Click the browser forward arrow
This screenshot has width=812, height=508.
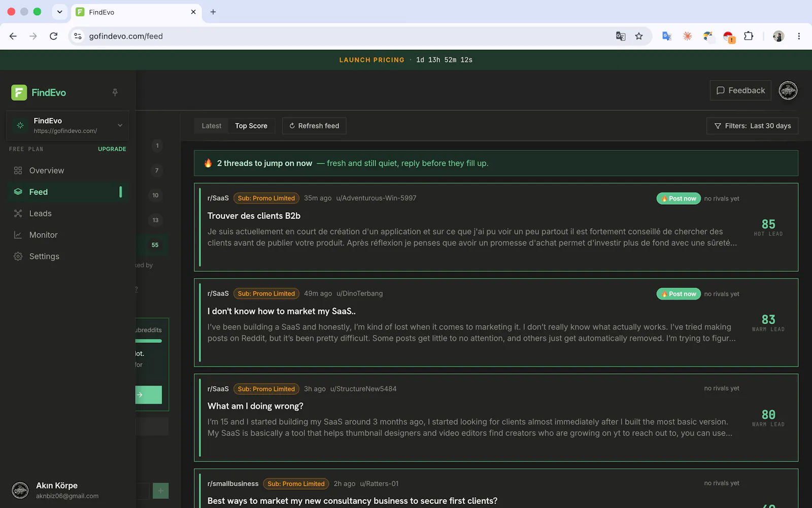coord(33,36)
